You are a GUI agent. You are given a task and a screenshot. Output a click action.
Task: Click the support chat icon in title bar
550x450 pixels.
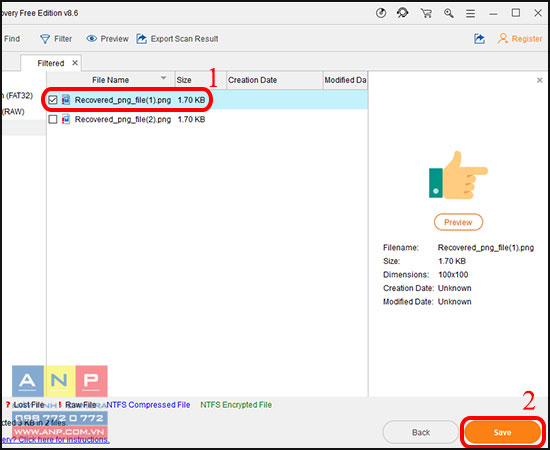(x=403, y=13)
